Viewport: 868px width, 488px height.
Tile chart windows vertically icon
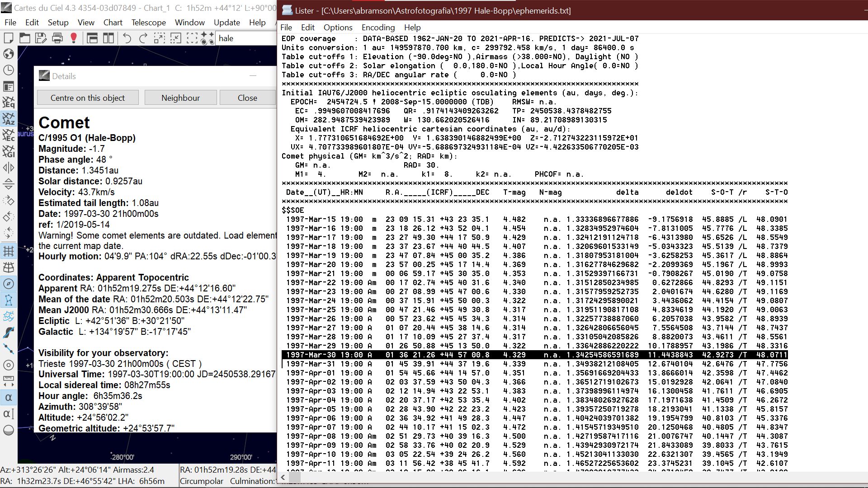(108, 38)
